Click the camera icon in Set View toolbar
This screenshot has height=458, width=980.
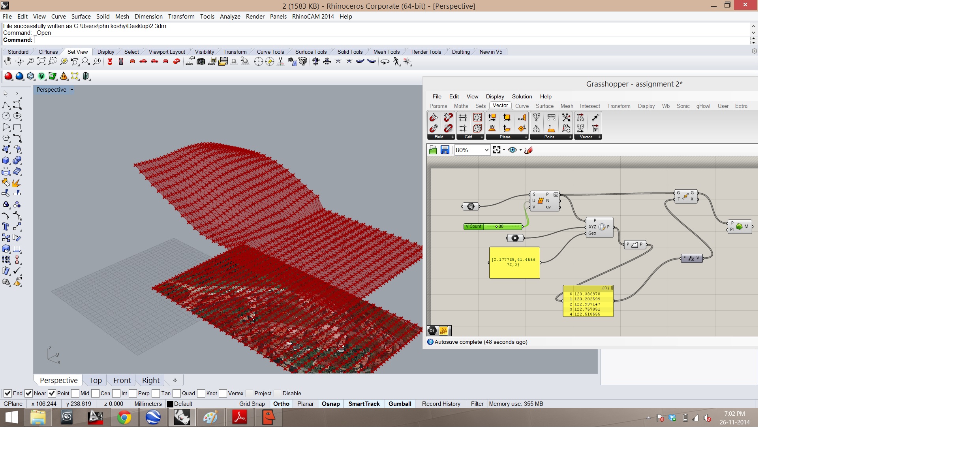[x=201, y=61]
